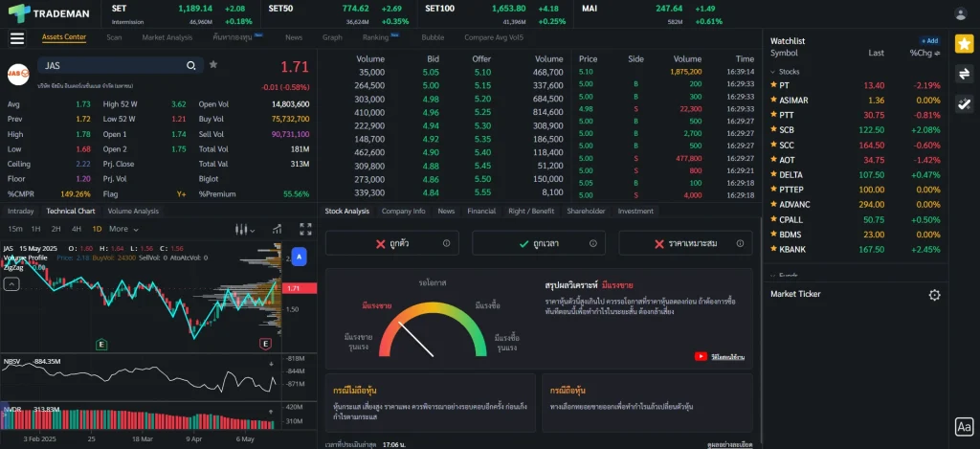Click the Add button in Watchlist
980x449 pixels.
pos(929,41)
